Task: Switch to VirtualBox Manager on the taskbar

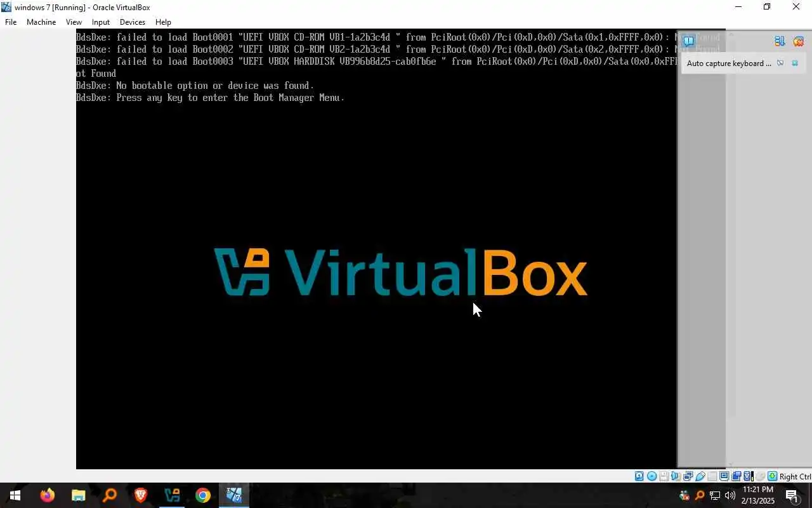Action: point(172,495)
